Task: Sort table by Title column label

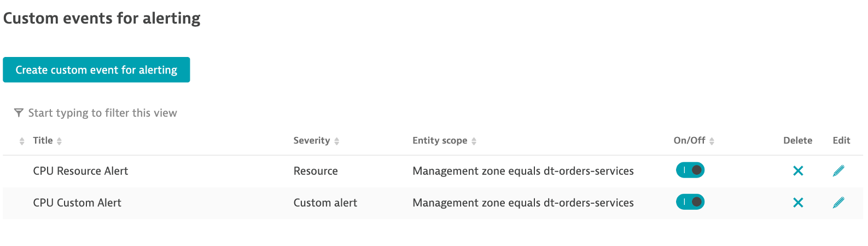Action: (x=43, y=141)
